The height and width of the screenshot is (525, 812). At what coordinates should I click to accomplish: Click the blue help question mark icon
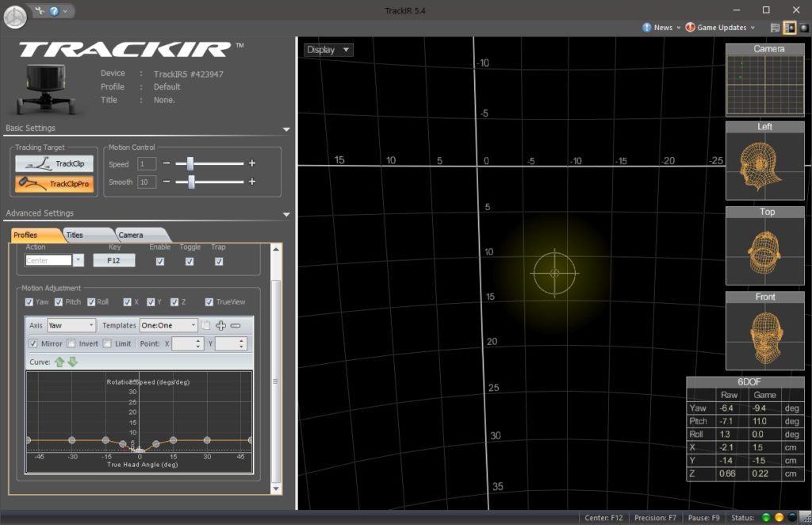(x=54, y=11)
